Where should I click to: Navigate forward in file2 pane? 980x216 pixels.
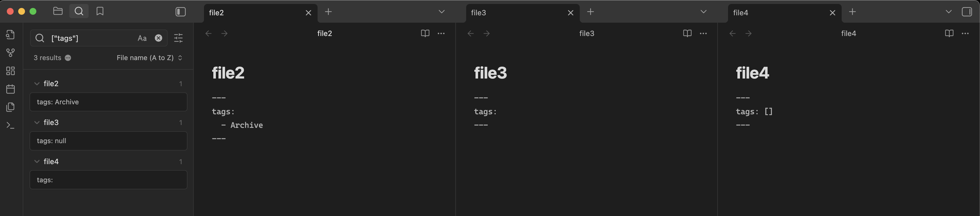224,33
